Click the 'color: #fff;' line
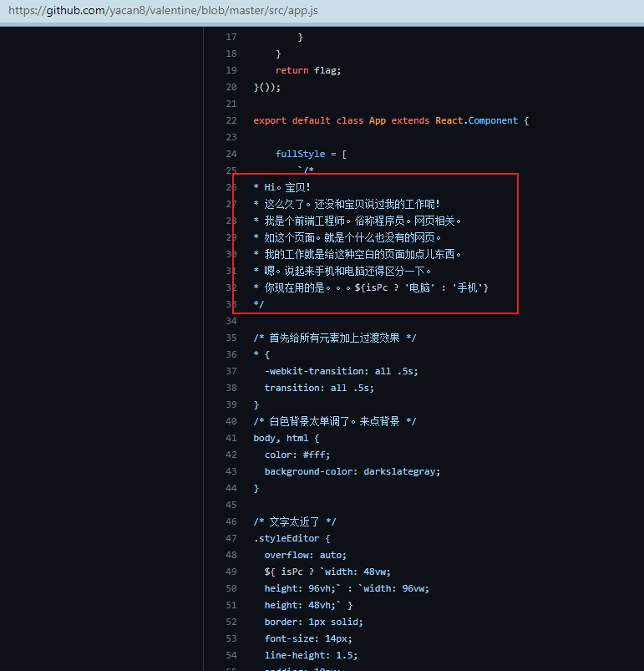The width and height of the screenshot is (644, 671). 297,455
